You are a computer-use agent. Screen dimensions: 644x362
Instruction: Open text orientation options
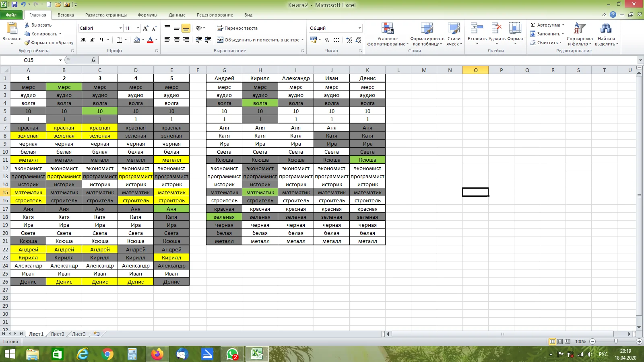click(x=200, y=28)
